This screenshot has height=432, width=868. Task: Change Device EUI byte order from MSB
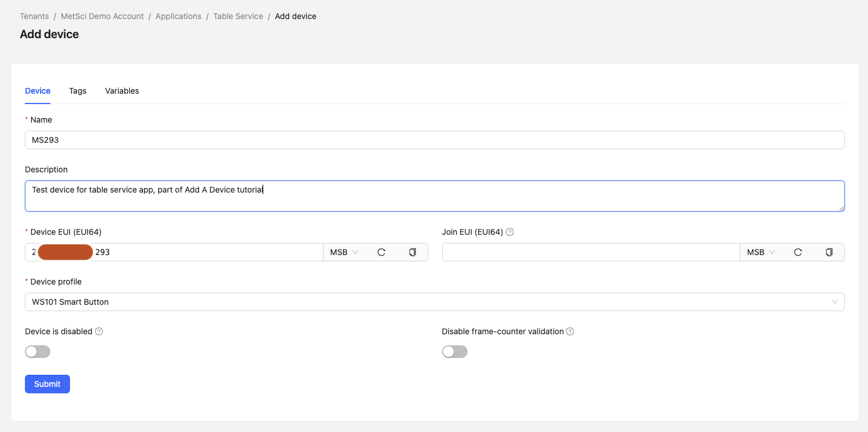click(344, 252)
